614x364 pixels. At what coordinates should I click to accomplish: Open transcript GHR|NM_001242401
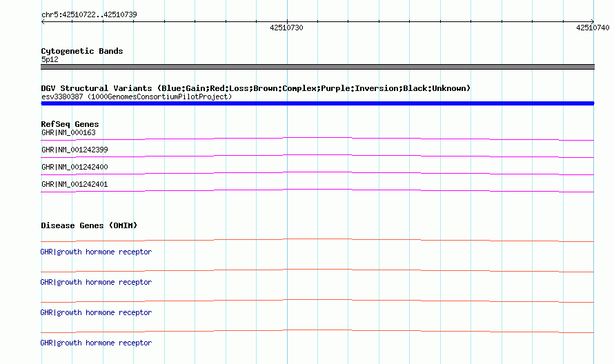point(75,184)
